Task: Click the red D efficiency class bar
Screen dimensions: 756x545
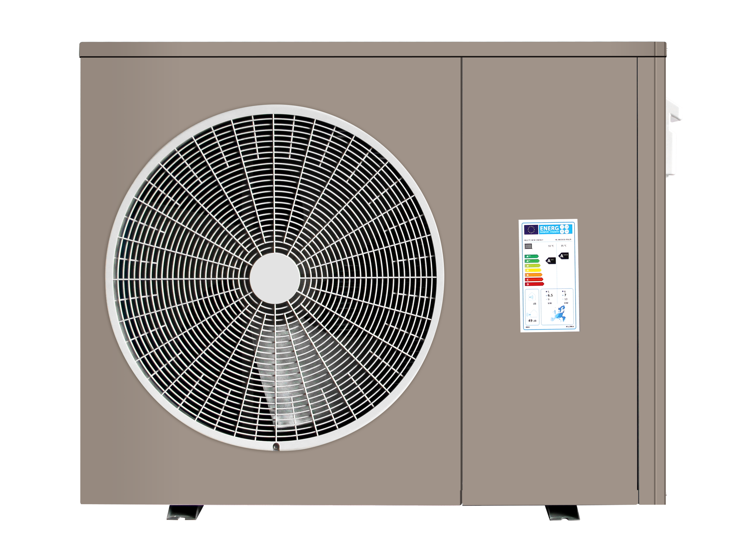Action: [x=534, y=284]
